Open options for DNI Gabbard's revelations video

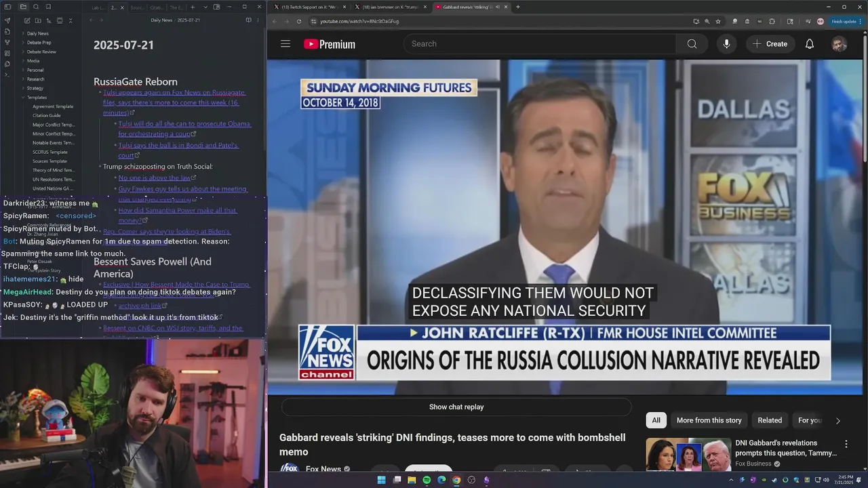coord(846,445)
